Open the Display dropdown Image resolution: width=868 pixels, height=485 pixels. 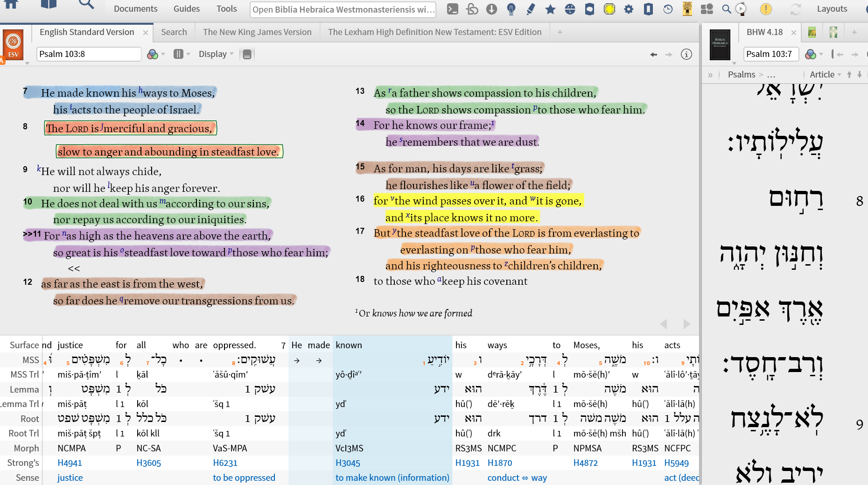pos(216,54)
